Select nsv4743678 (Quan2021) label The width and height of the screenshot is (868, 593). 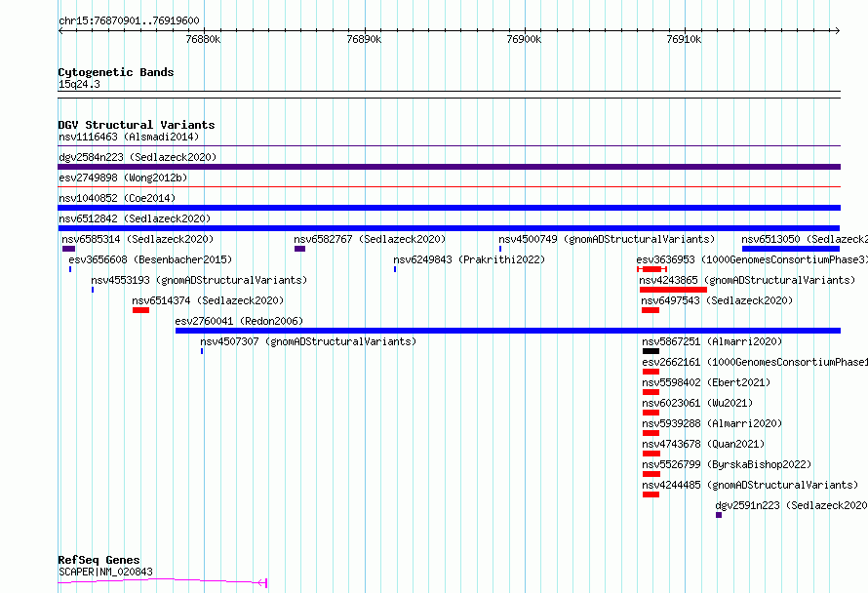(x=703, y=444)
